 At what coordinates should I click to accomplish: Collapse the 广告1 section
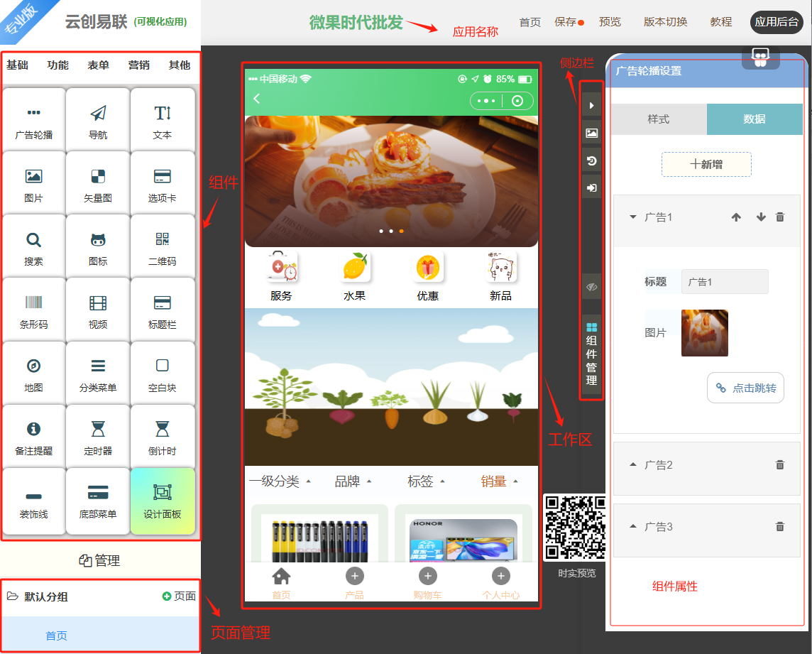(x=633, y=217)
